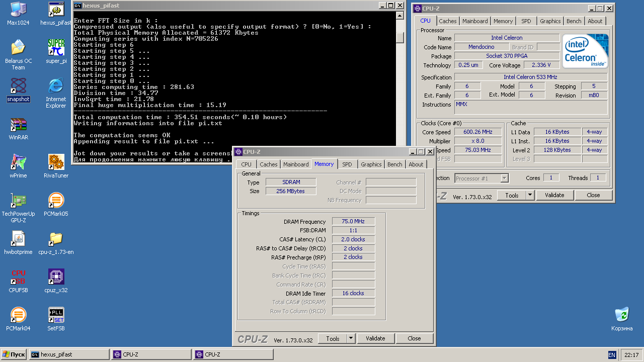The width and height of the screenshot is (644, 362).
Task: Switch to Caches tab in back CPU-Z window
Action: 448,21
